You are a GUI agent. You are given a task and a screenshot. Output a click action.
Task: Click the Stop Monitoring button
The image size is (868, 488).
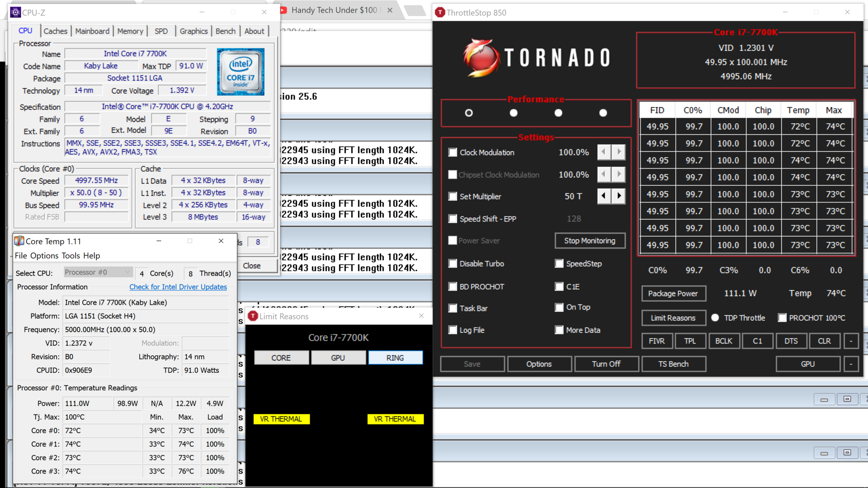[590, 241]
